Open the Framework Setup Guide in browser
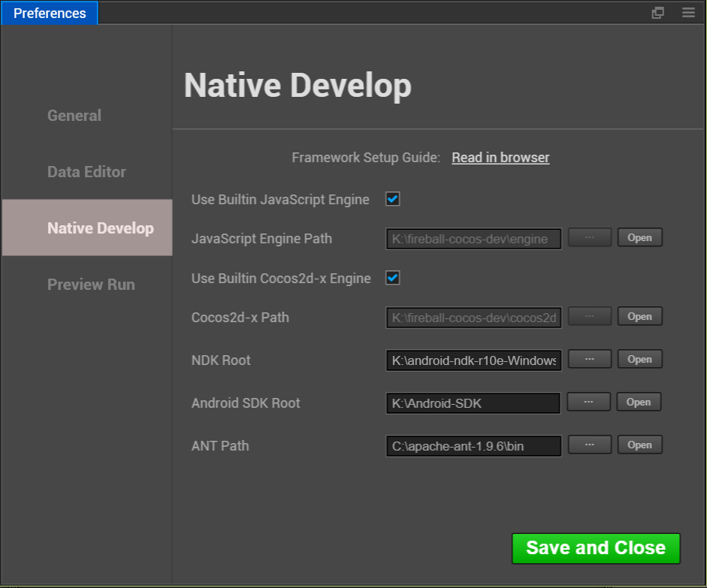Image resolution: width=707 pixels, height=588 pixels. tap(500, 157)
